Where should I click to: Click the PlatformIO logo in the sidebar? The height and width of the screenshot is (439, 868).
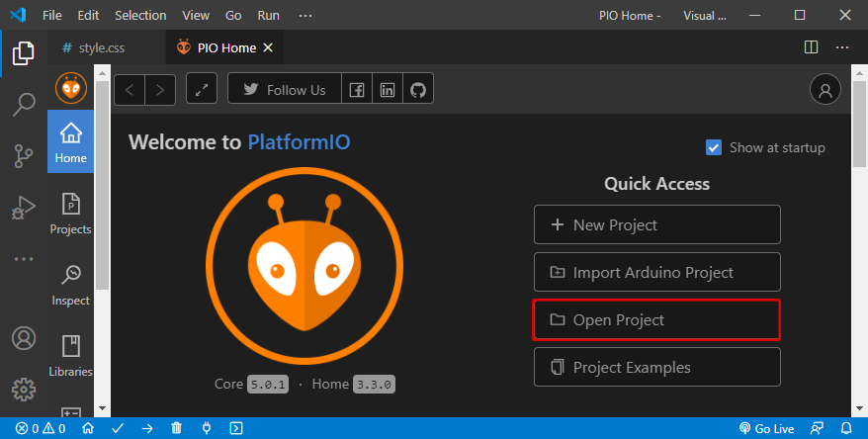pos(71,87)
